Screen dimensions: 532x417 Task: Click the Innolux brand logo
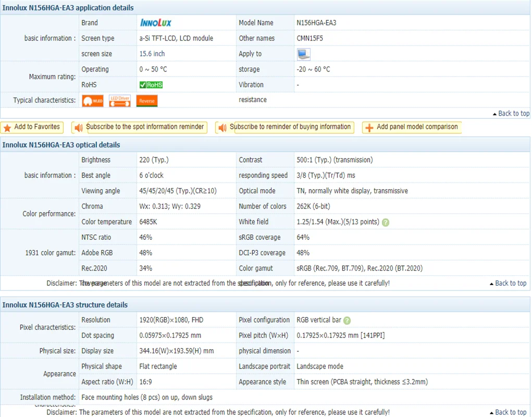point(156,23)
